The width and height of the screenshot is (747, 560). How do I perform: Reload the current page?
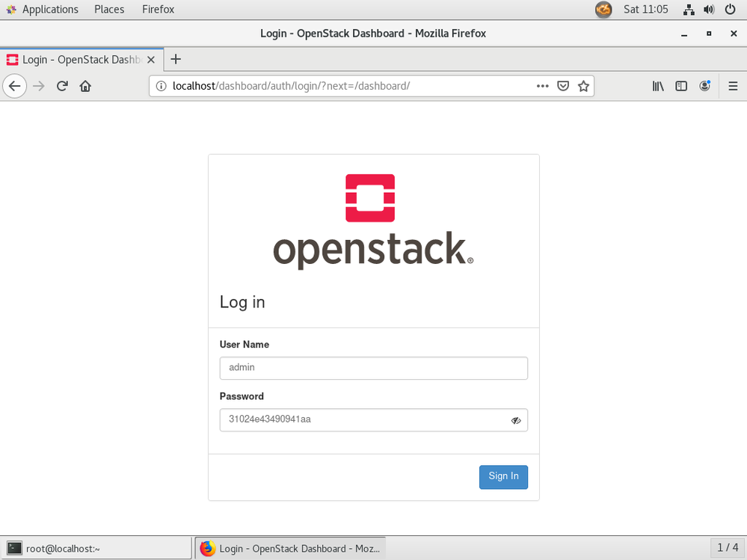tap(63, 86)
